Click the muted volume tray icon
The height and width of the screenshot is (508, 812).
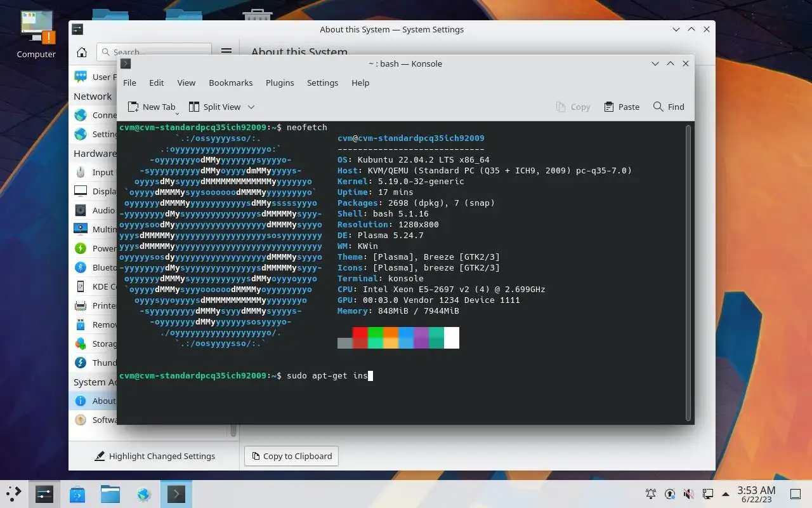(x=688, y=493)
